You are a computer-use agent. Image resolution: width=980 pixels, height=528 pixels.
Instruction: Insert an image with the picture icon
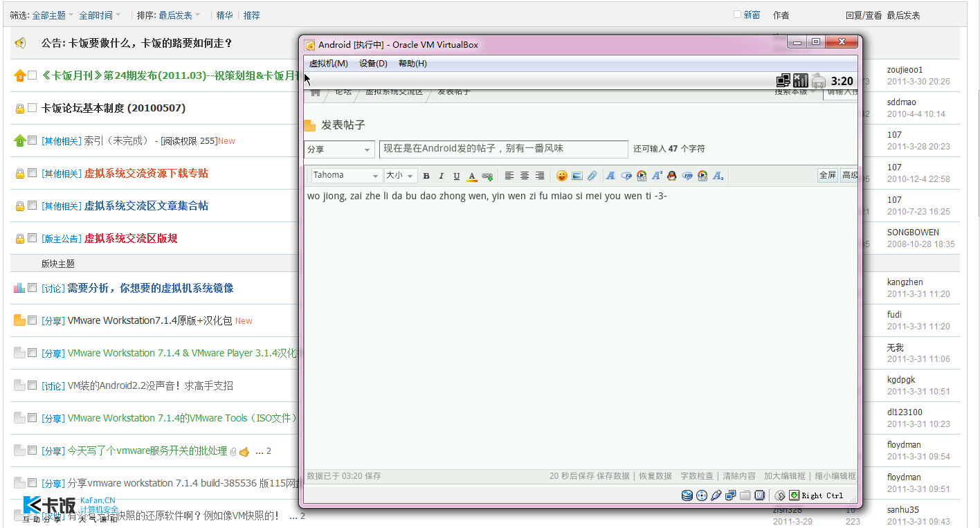(577, 176)
